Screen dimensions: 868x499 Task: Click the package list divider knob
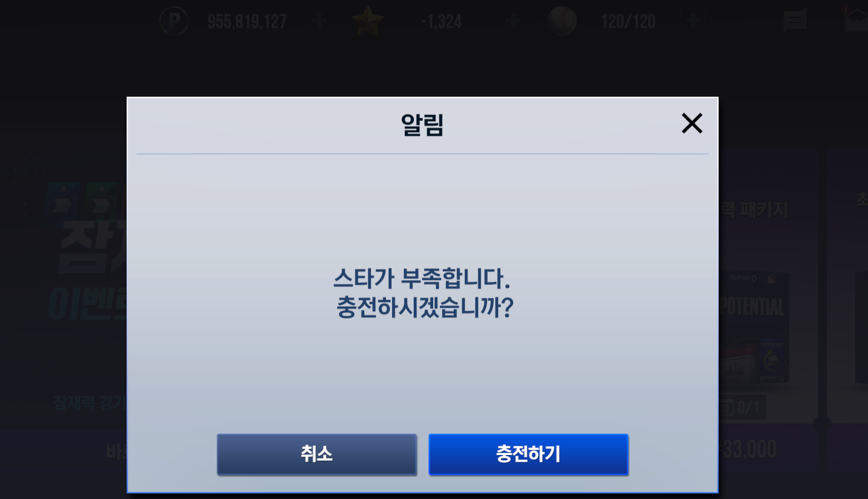click(822, 423)
